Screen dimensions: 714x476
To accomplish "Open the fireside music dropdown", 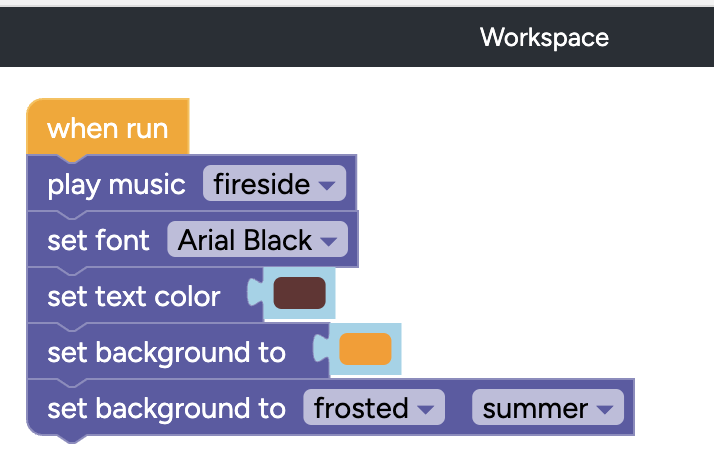I will pos(273,185).
